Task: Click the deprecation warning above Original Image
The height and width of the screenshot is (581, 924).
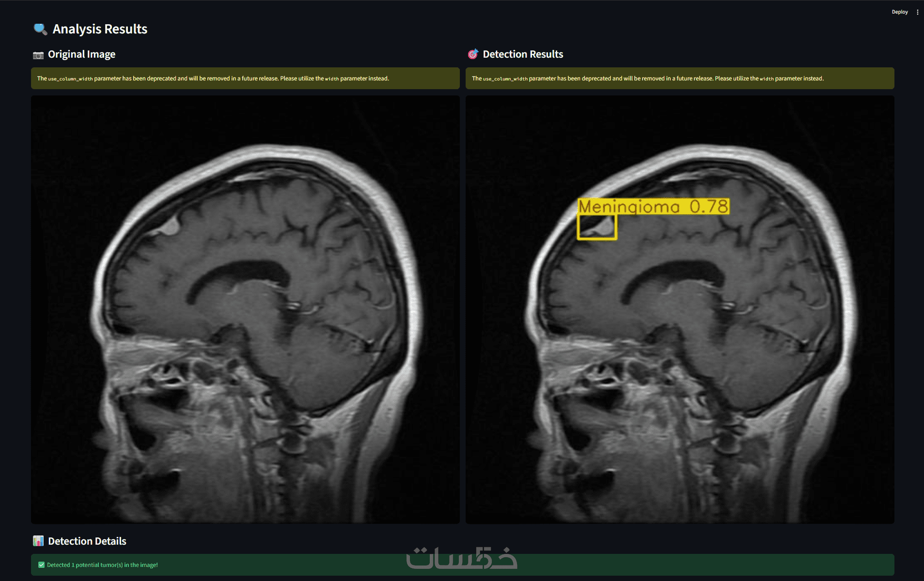Action: (245, 78)
